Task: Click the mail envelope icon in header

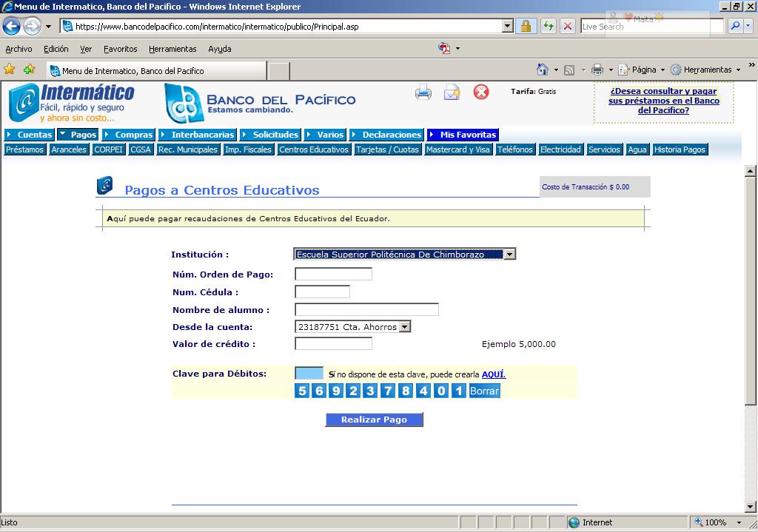Action: pyautogui.click(x=452, y=92)
